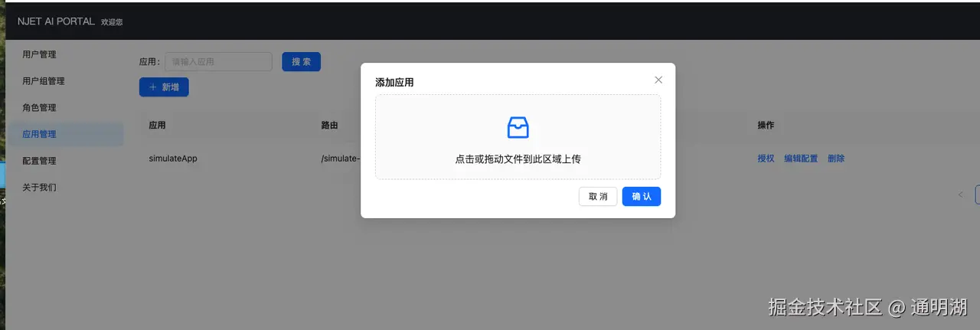This screenshot has width=980, height=330.
Task: Click the 新增 button
Action: pos(164,87)
